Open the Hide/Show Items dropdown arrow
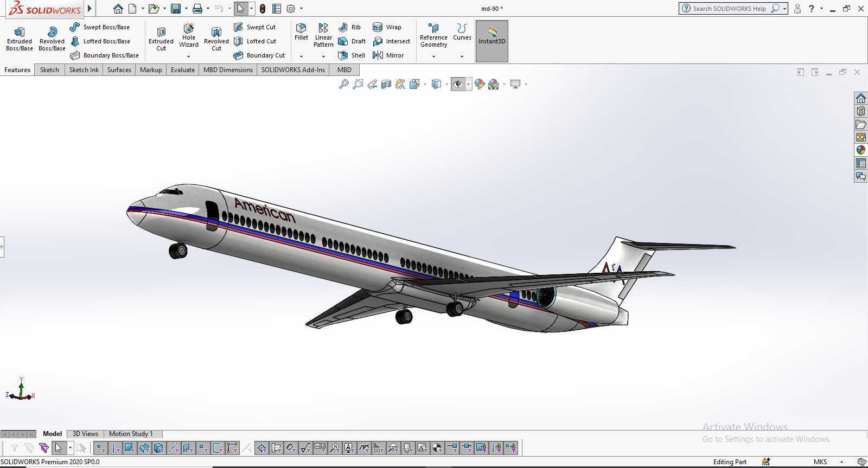 coord(468,84)
